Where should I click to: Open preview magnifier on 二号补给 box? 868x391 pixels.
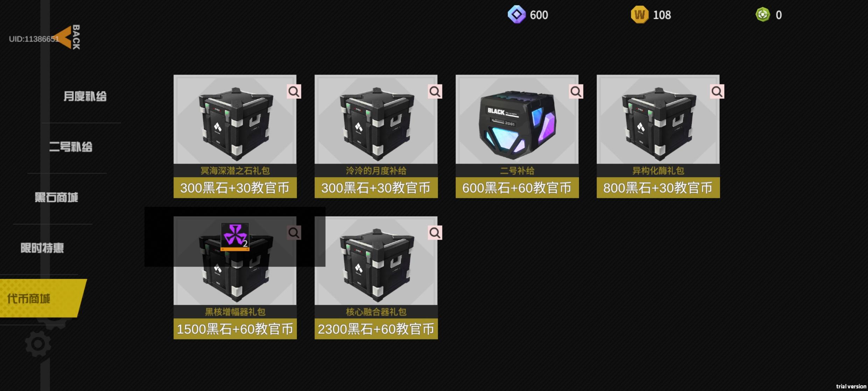click(x=576, y=92)
